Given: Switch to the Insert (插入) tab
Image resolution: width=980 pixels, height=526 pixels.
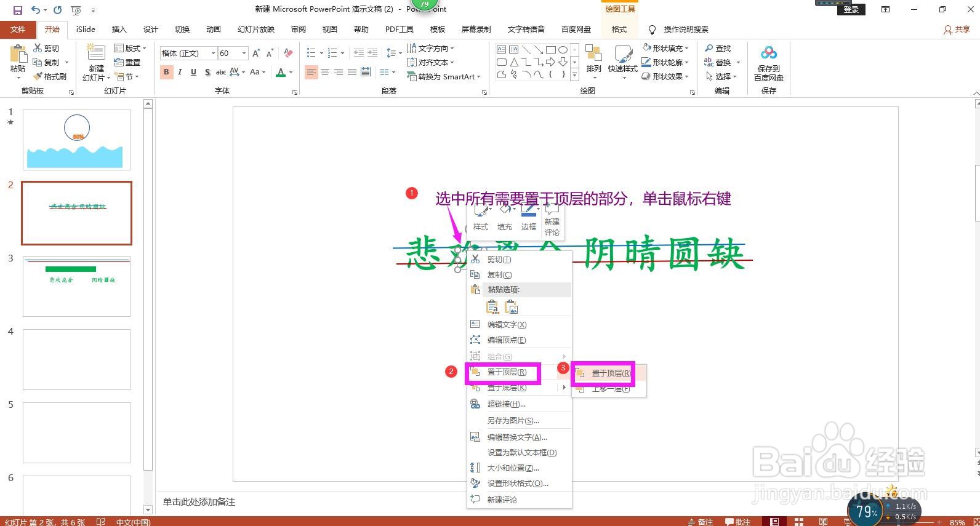Looking at the screenshot, I should [119, 29].
